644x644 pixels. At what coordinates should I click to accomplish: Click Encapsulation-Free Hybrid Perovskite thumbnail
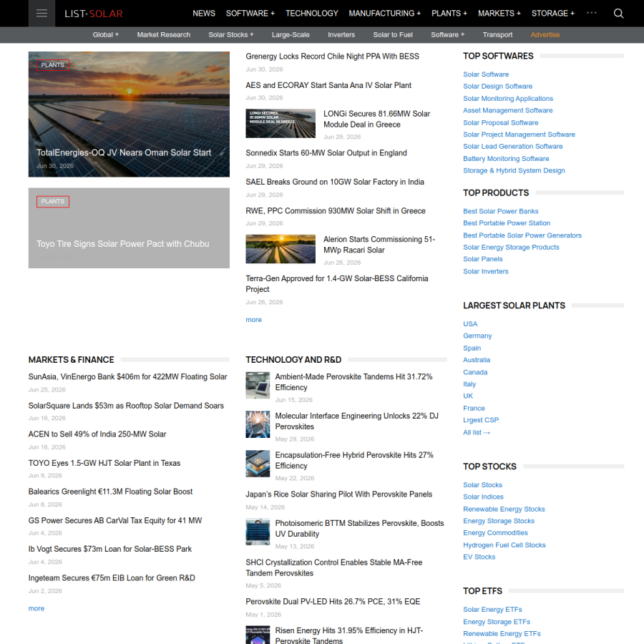click(x=258, y=463)
